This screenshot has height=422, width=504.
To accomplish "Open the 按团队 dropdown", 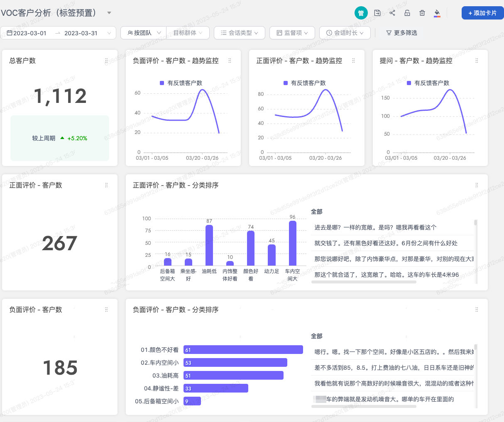I will [144, 33].
